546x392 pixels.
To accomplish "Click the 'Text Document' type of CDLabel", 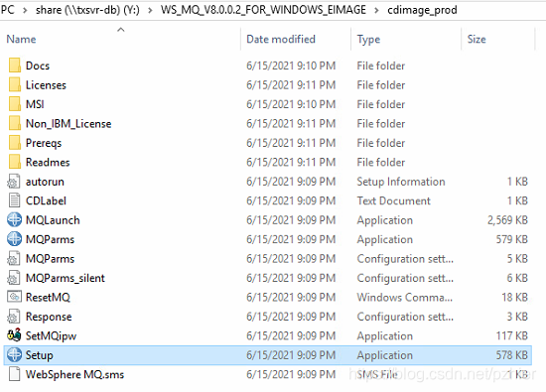I will click(393, 200).
